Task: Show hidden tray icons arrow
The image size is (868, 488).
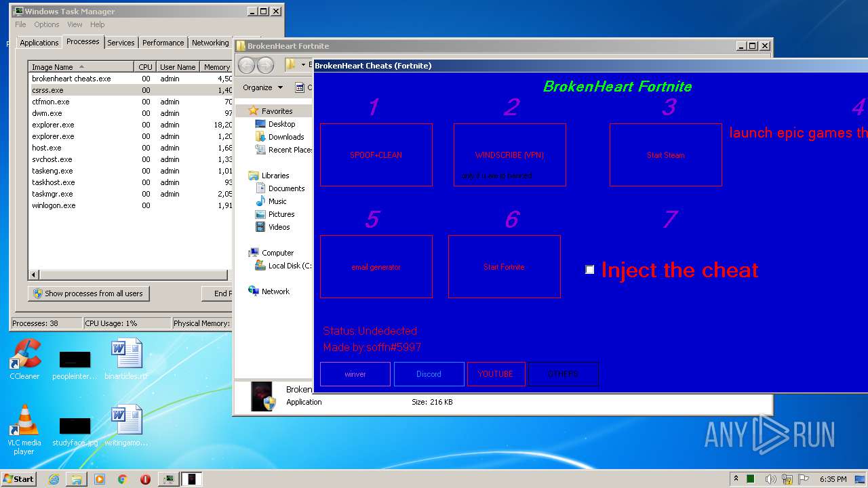Action: (736, 479)
